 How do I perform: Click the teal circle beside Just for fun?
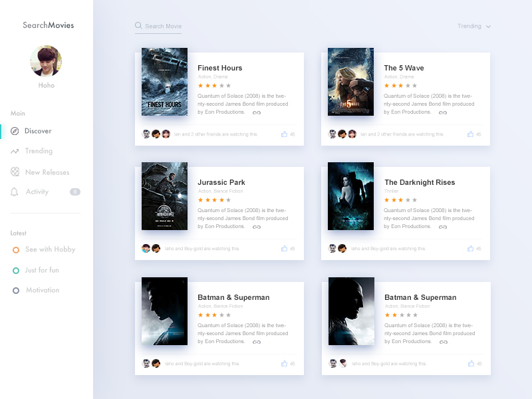pyautogui.click(x=15, y=271)
